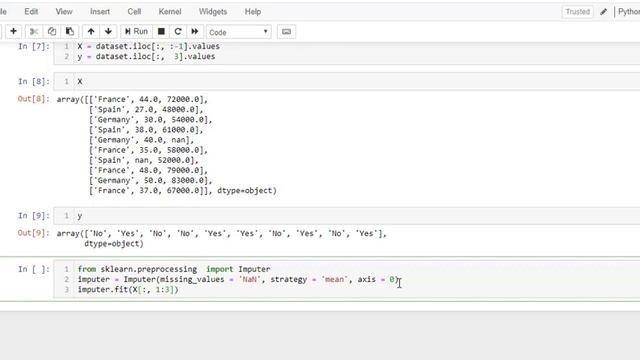Copy selected cells via the toolbar icon

[x=52, y=31]
